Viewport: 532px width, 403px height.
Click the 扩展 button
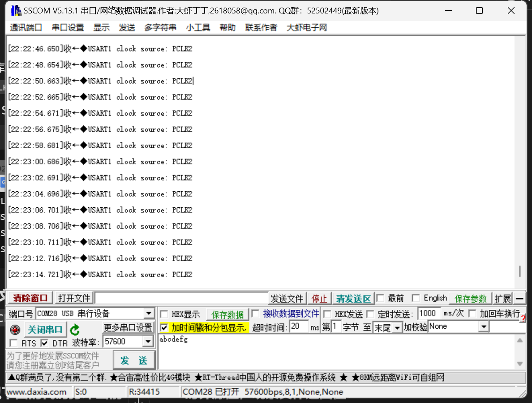(x=503, y=299)
